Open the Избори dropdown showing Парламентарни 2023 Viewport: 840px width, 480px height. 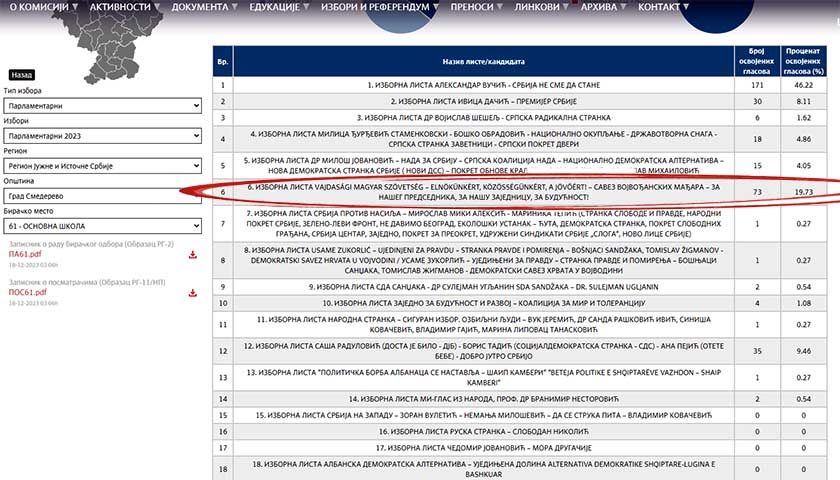102,136
